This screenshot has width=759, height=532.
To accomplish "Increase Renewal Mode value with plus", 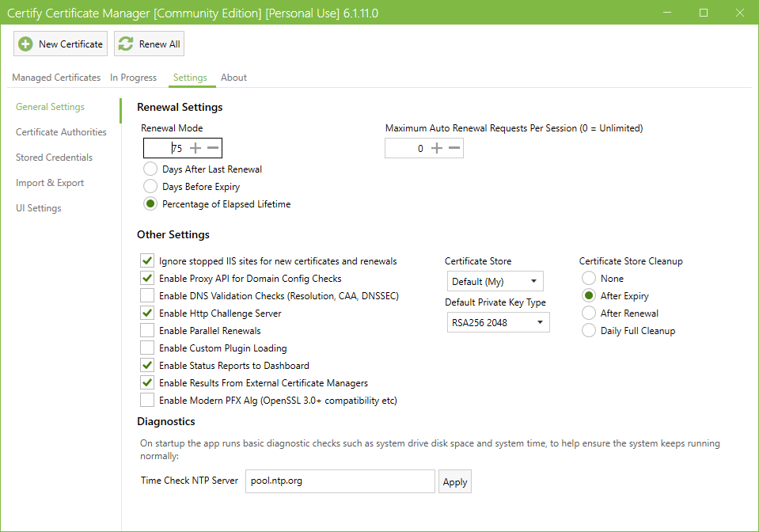I will click(x=195, y=148).
